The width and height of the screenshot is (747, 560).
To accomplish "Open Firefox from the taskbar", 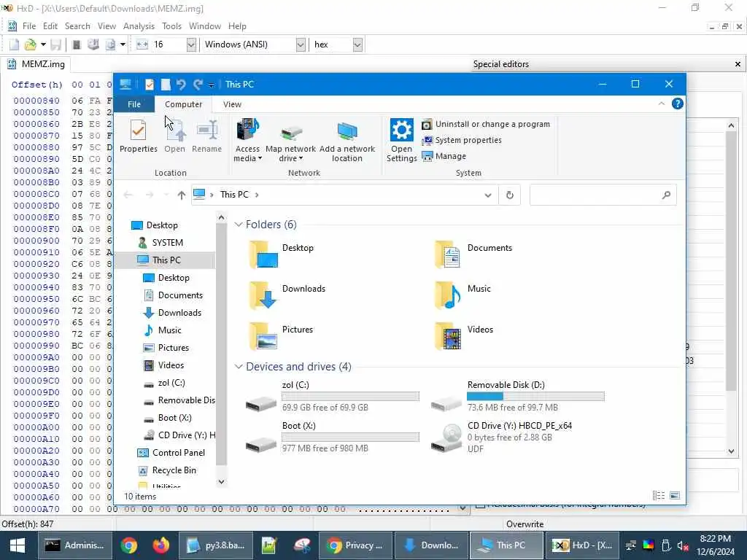I will click(x=161, y=545).
